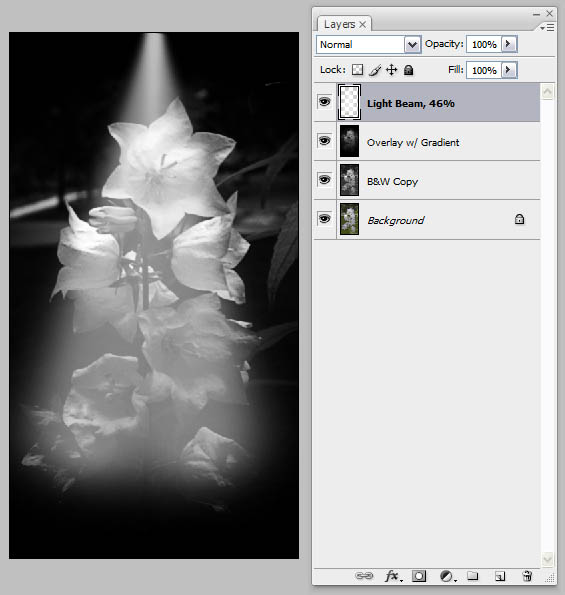565x595 pixels.
Task: Select the Light Beam layer thumbnail
Action: (349, 102)
